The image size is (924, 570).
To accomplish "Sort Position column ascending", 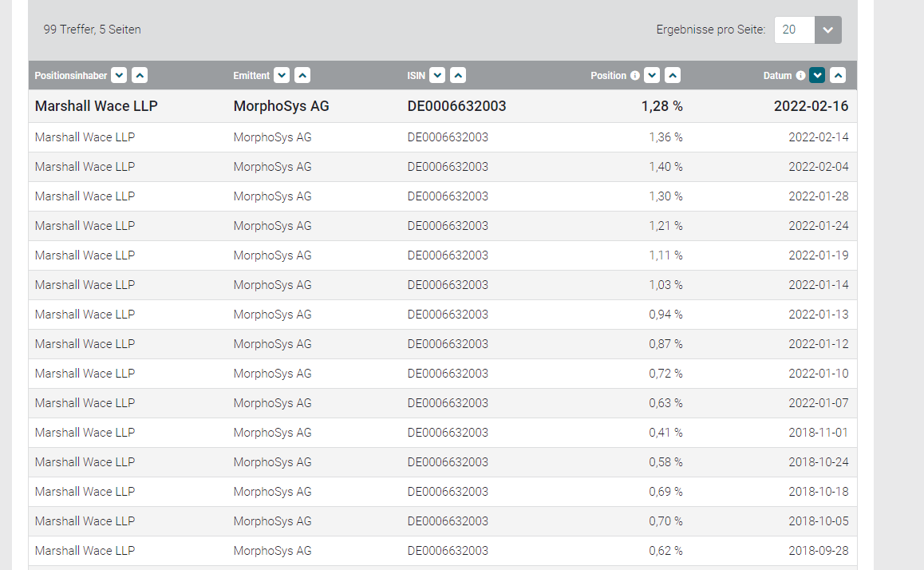I will (x=673, y=76).
